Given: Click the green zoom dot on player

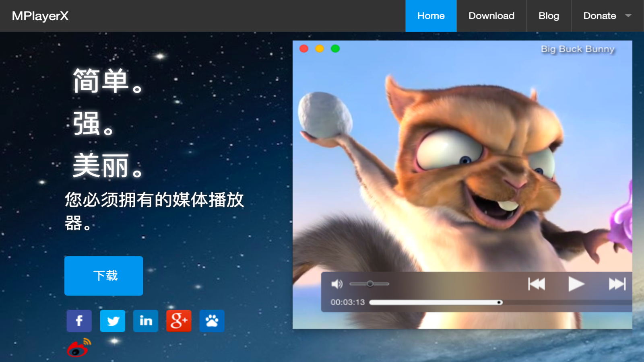Looking at the screenshot, I should coord(335,49).
